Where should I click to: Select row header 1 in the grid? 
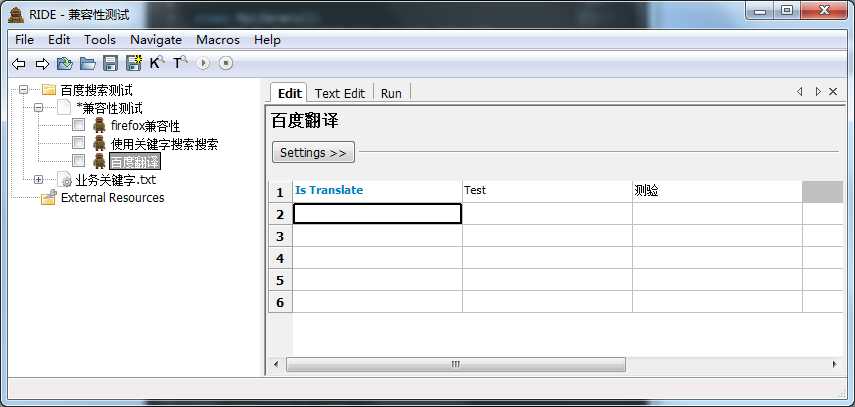[280, 192]
